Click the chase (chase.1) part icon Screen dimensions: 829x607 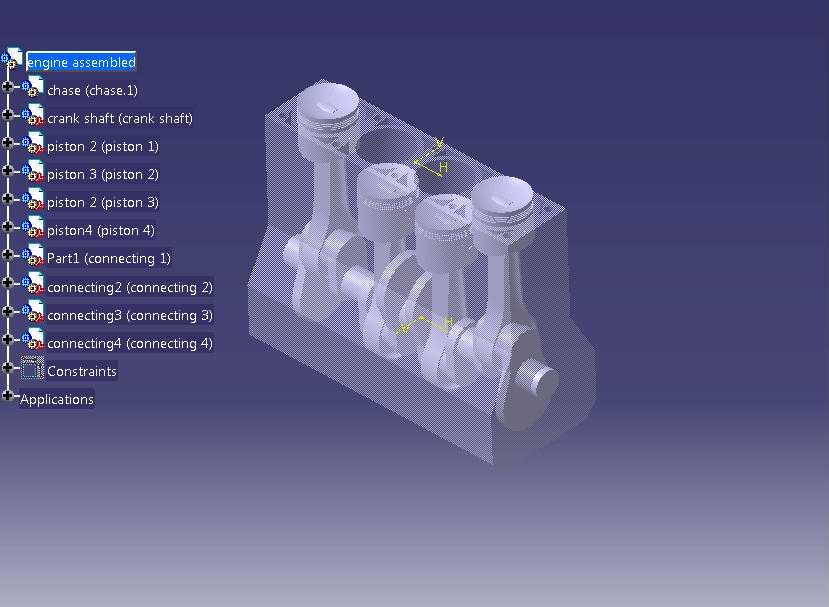[33, 87]
